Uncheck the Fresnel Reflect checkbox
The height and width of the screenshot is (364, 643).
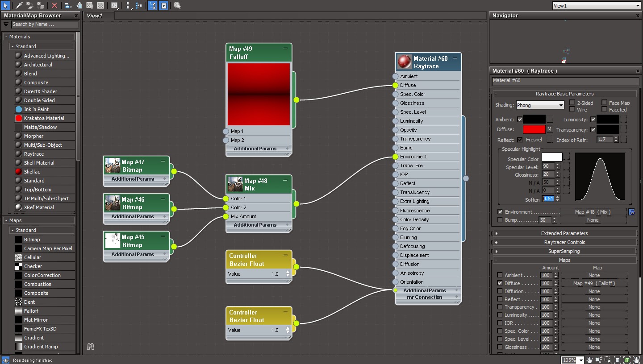point(520,140)
